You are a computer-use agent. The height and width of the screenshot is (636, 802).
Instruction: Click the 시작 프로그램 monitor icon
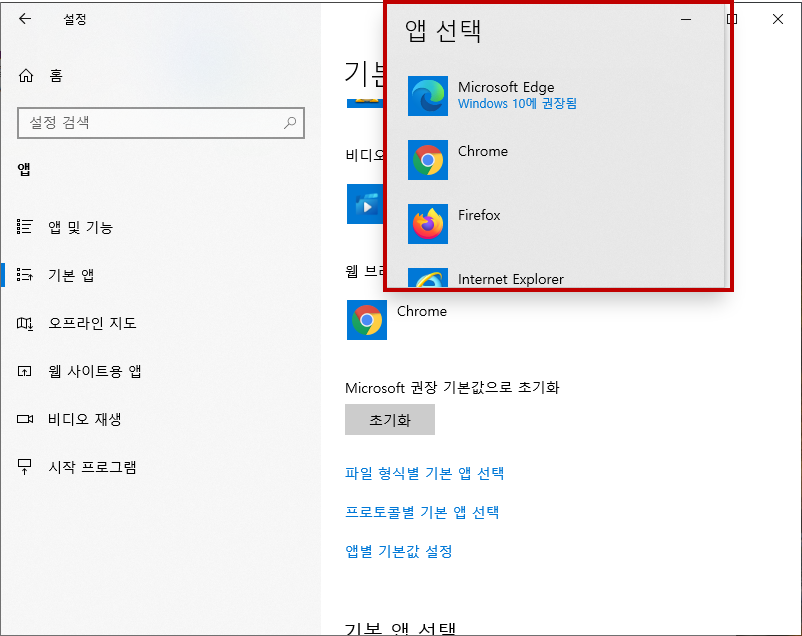[x=25, y=467]
